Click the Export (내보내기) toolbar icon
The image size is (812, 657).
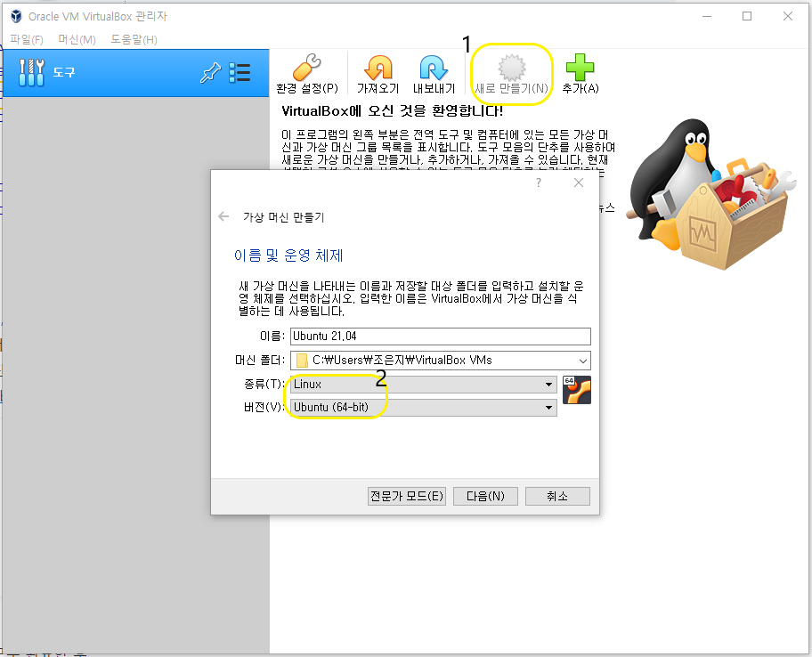pyautogui.click(x=434, y=74)
